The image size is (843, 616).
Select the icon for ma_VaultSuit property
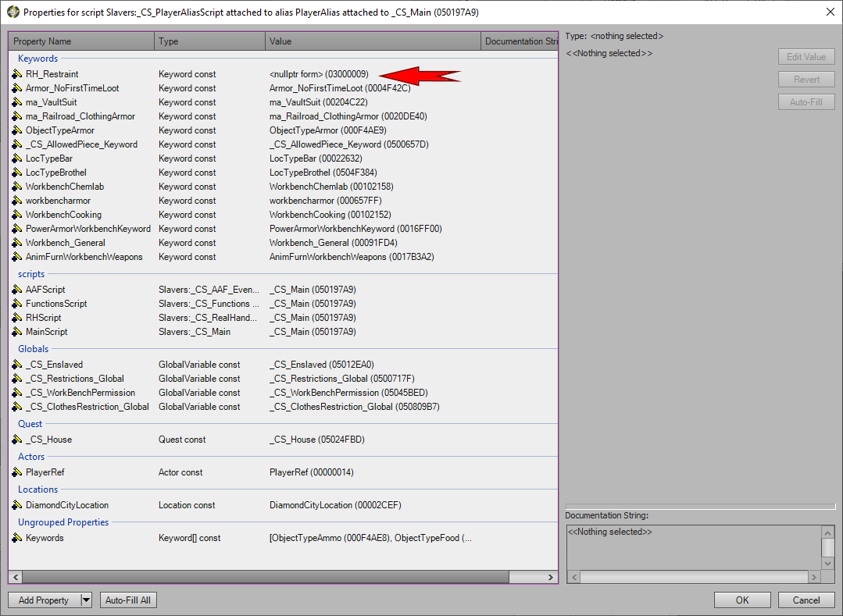pos(16,102)
